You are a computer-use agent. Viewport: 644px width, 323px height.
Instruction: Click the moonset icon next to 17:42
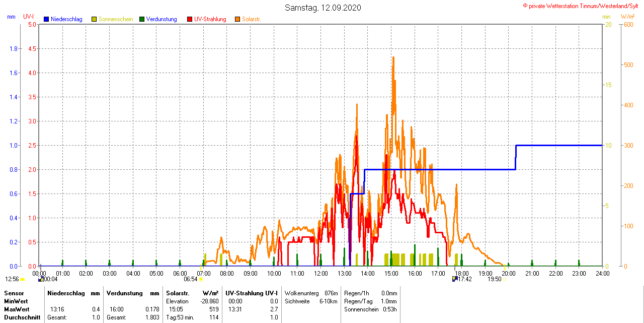455,279
